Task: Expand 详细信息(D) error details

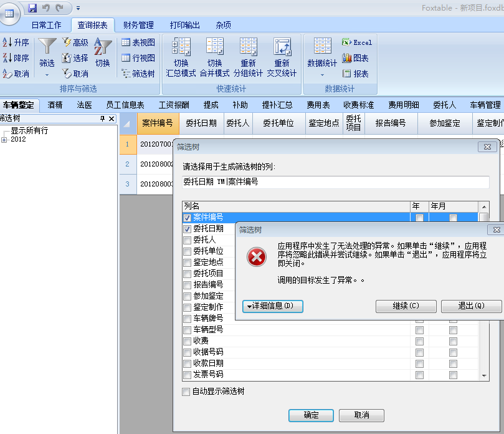Action: click(x=273, y=306)
